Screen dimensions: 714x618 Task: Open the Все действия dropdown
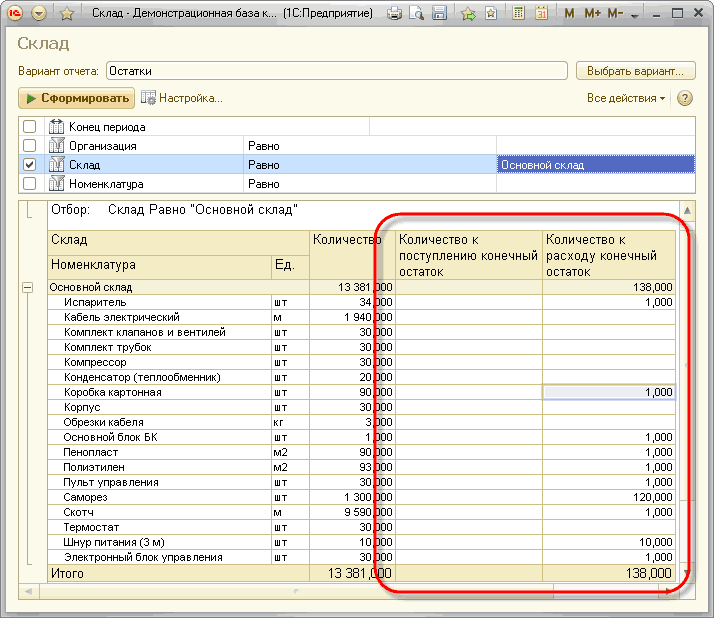click(x=626, y=98)
